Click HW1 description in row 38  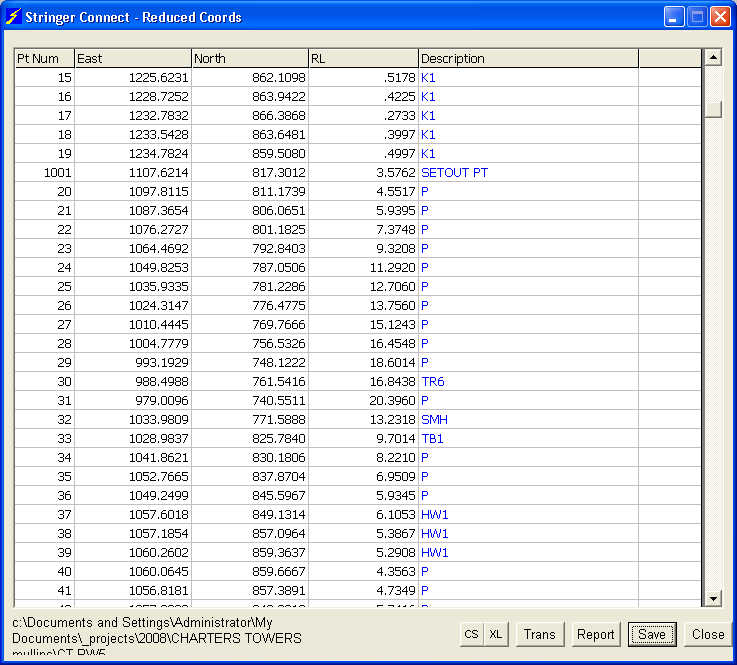tap(528, 534)
